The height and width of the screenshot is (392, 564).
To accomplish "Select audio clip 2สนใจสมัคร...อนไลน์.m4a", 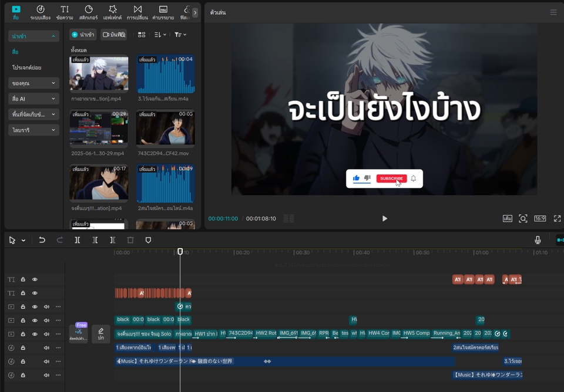I will [x=166, y=184].
